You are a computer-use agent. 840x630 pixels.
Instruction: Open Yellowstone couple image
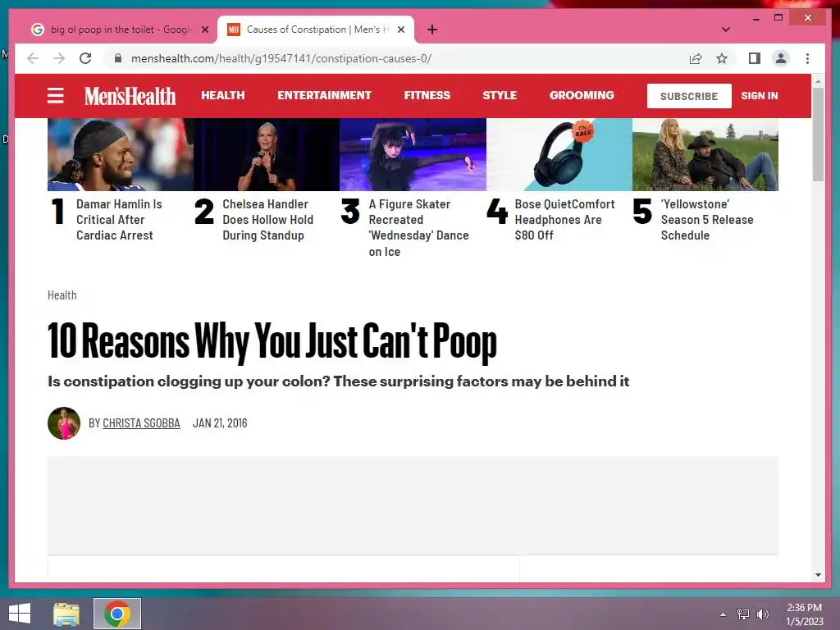[x=705, y=154]
